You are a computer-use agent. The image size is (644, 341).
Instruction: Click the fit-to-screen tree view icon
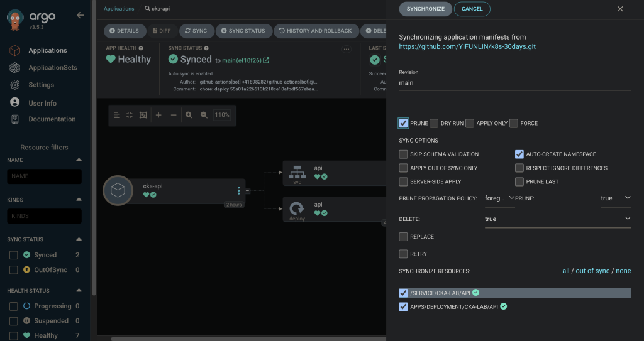143,115
